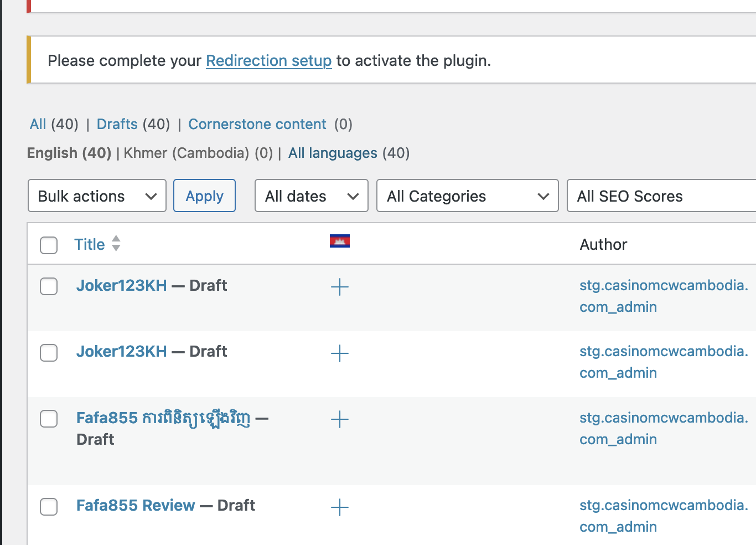Sort posts by Title column
This screenshot has height=545, width=756.
click(90, 244)
